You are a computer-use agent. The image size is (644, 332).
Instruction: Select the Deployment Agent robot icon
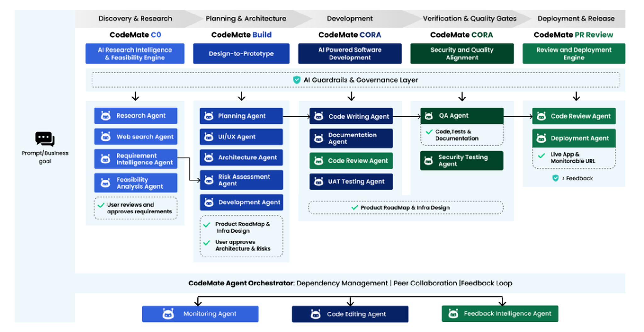(x=541, y=138)
